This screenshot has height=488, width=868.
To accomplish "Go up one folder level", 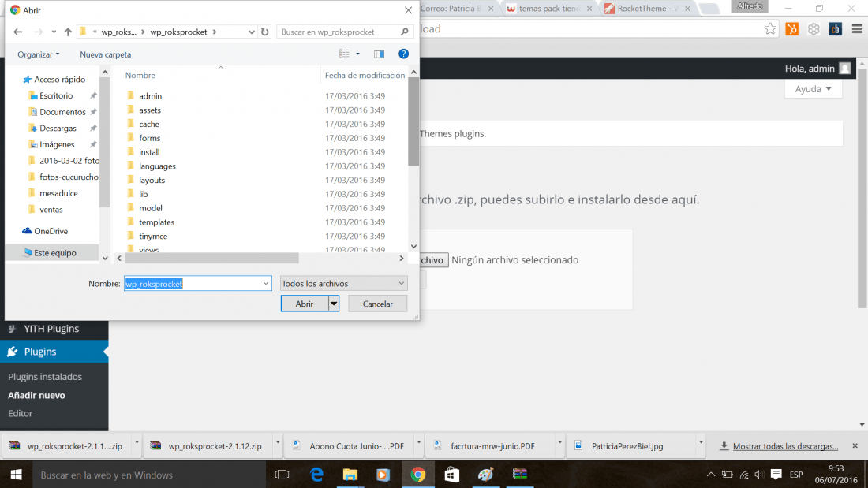I will click(68, 32).
